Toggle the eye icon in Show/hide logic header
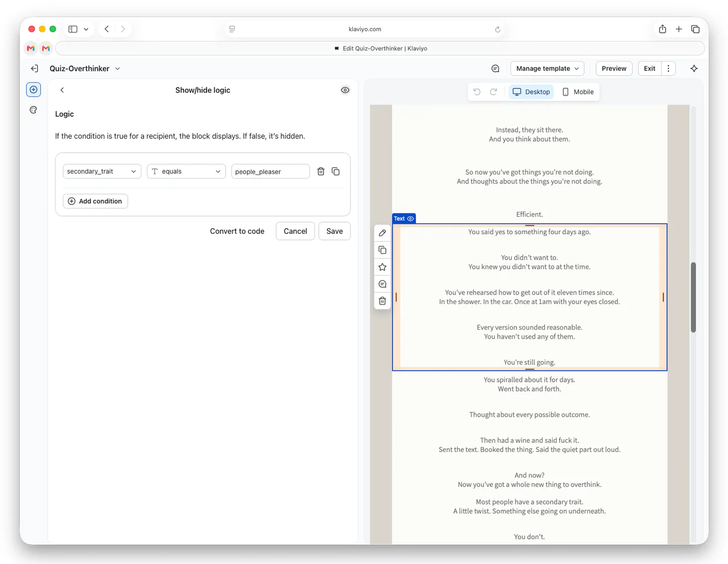This screenshot has width=728, height=564. 345,90
